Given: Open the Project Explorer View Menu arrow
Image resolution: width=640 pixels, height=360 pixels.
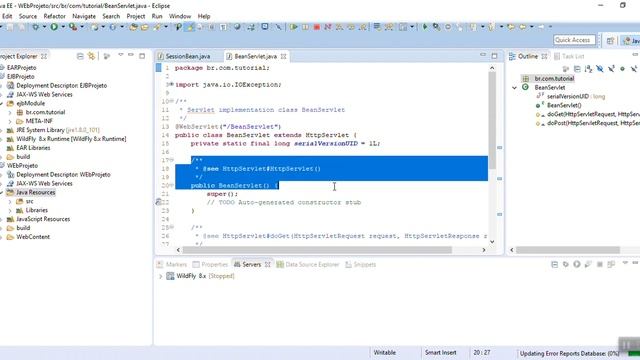Looking at the screenshot, I should [x=120, y=55].
